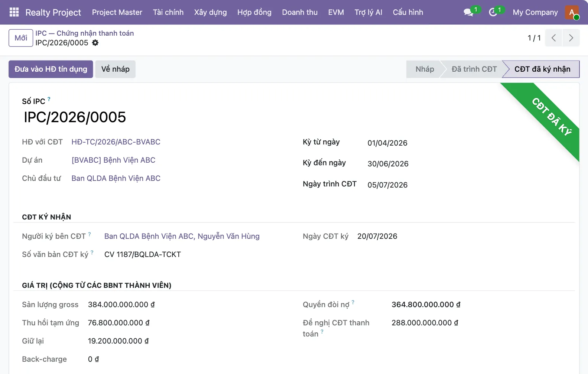Open the apps grid home menu

coord(14,12)
